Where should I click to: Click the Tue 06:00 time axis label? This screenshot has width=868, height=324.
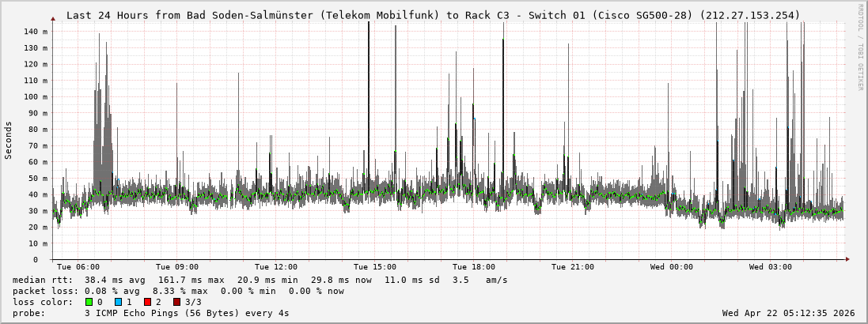tap(78, 267)
